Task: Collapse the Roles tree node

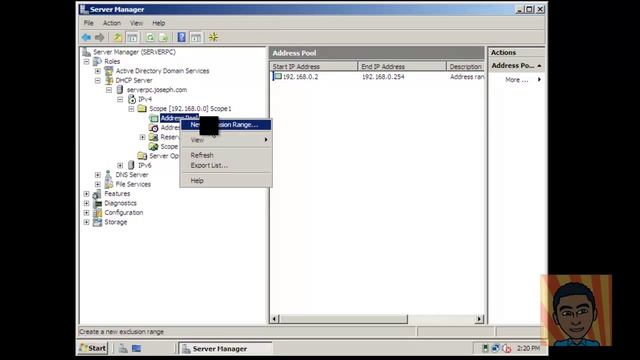Action: point(87,62)
